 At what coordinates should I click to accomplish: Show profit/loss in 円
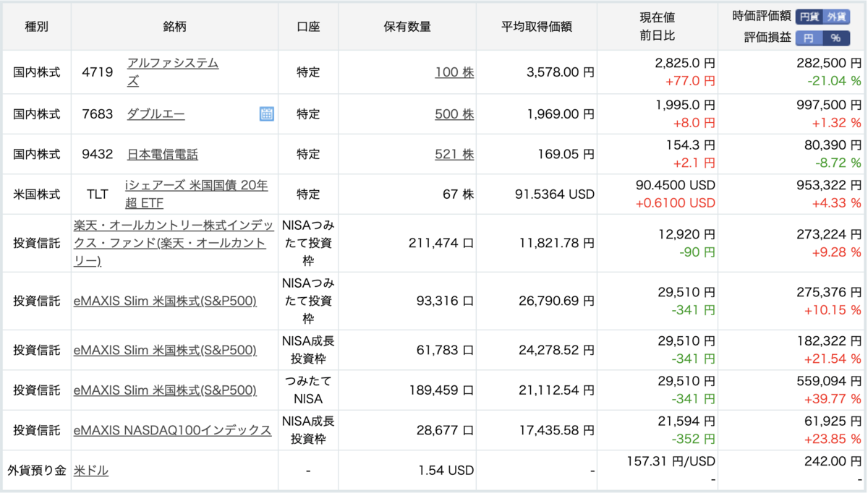click(809, 38)
